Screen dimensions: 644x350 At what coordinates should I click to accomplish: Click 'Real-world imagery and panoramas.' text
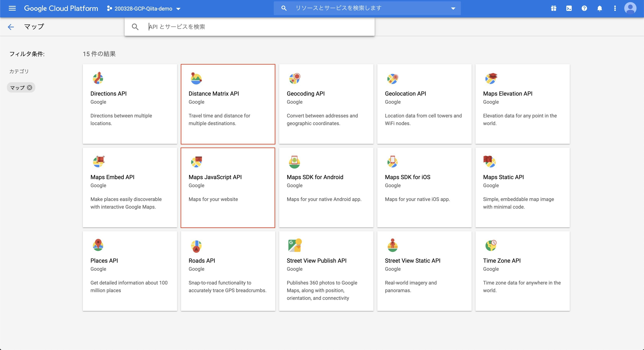coord(411,287)
